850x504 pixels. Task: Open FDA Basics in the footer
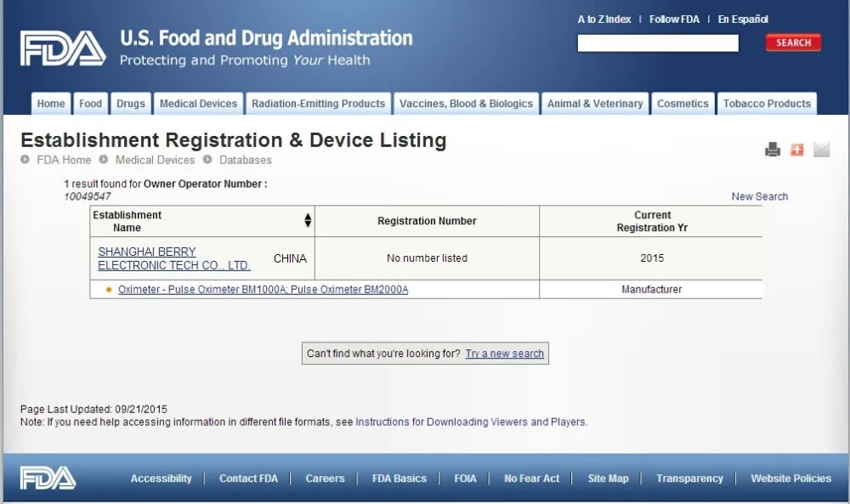coord(399,478)
